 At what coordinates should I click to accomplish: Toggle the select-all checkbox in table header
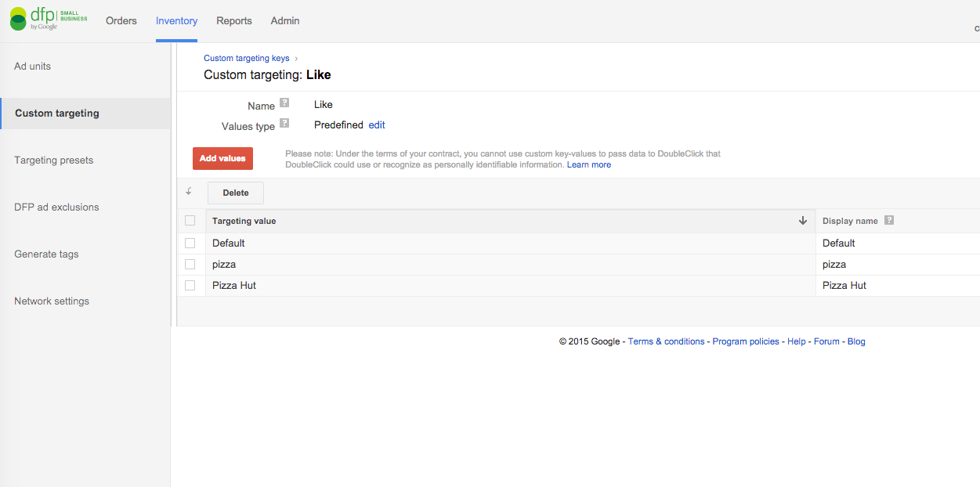pyautogui.click(x=190, y=221)
